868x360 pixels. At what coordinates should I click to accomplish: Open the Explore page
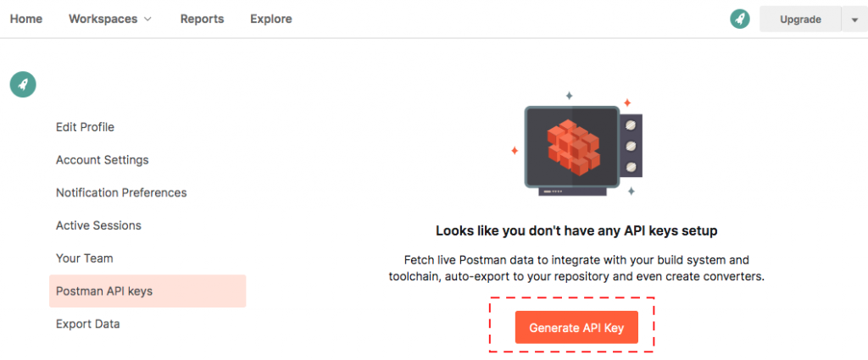271,19
